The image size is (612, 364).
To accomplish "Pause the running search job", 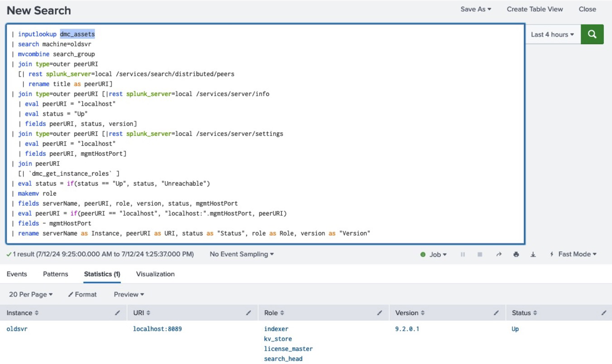I will [x=463, y=254].
